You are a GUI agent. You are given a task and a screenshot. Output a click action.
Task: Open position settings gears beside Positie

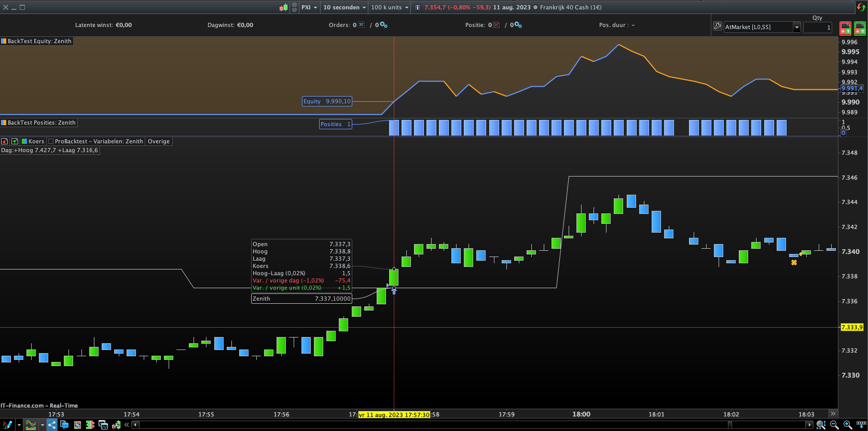pyautogui.click(x=518, y=25)
